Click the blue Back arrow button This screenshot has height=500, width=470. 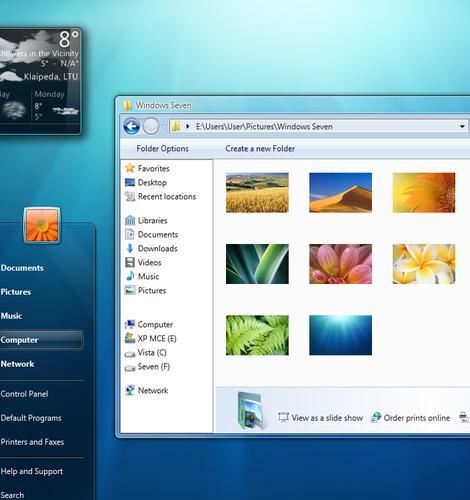tap(131, 127)
